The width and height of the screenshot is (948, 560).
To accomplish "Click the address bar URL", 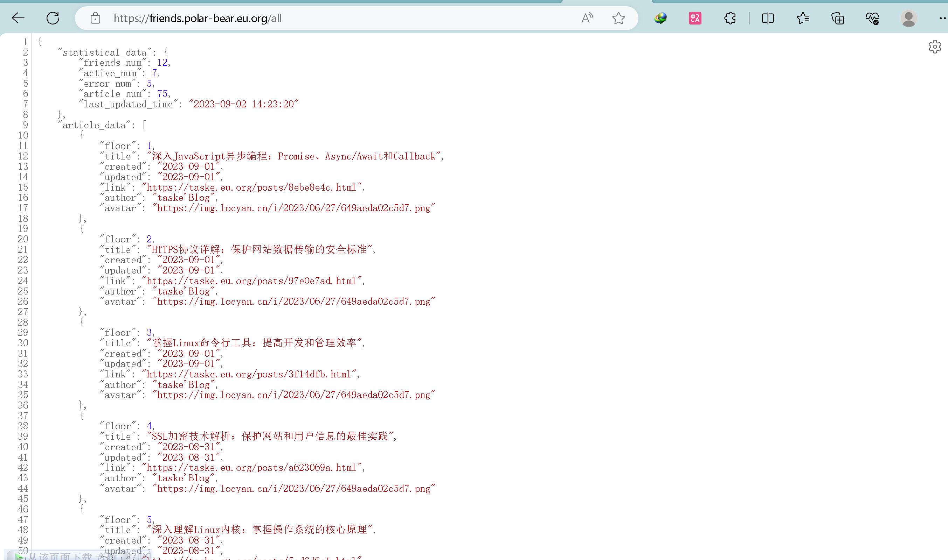I will 197,18.
